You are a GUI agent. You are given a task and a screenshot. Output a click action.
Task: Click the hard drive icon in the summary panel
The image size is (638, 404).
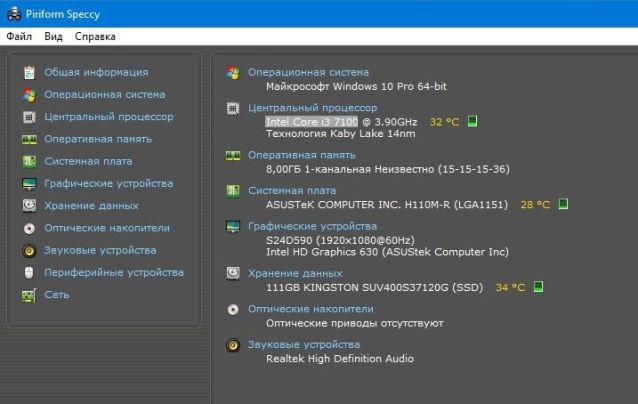coord(233,273)
